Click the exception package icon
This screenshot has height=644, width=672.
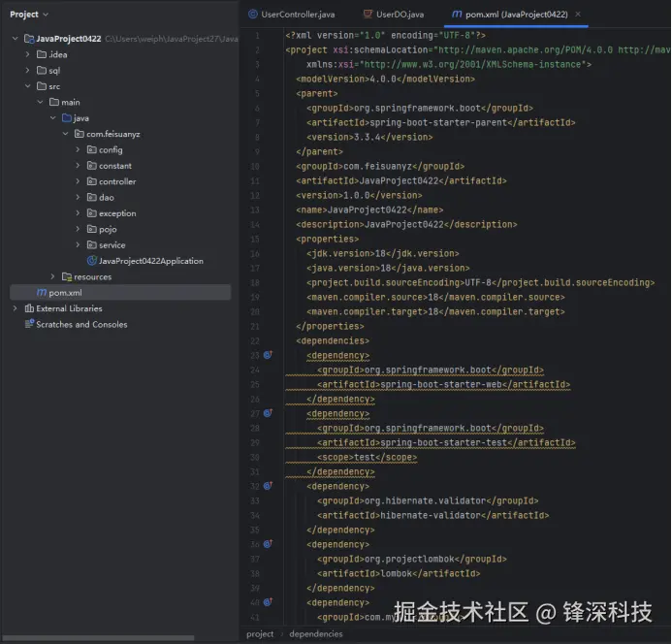(91, 213)
